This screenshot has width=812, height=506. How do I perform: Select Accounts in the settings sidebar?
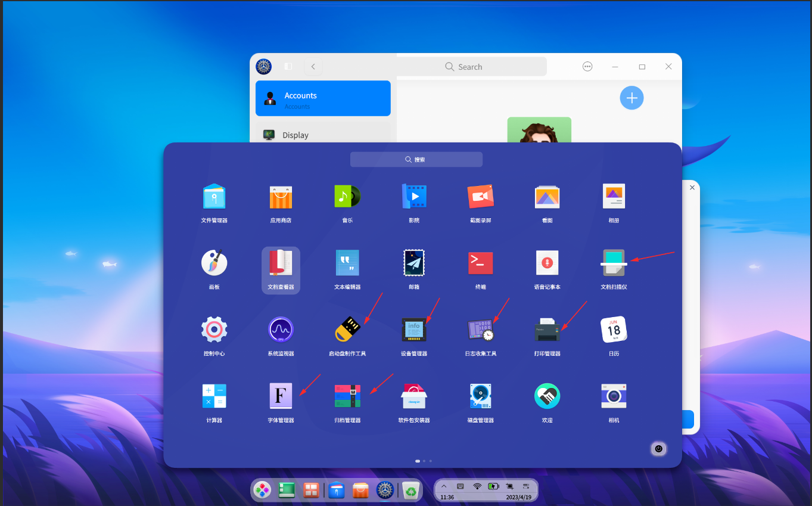tap(323, 98)
